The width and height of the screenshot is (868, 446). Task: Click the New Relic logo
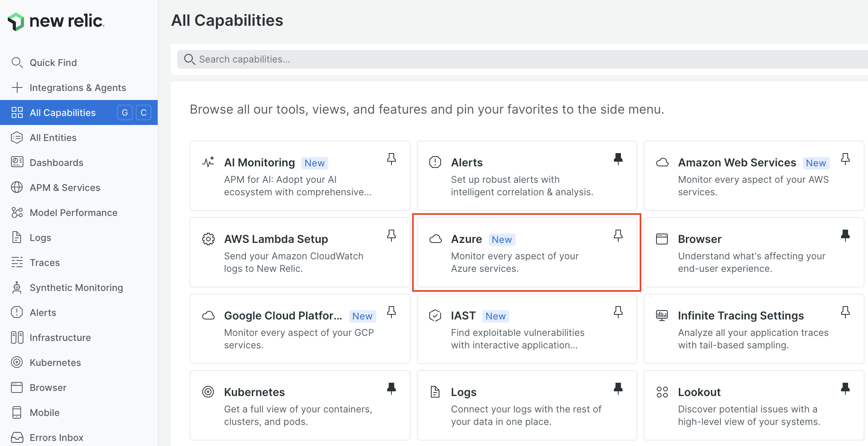(x=56, y=21)
